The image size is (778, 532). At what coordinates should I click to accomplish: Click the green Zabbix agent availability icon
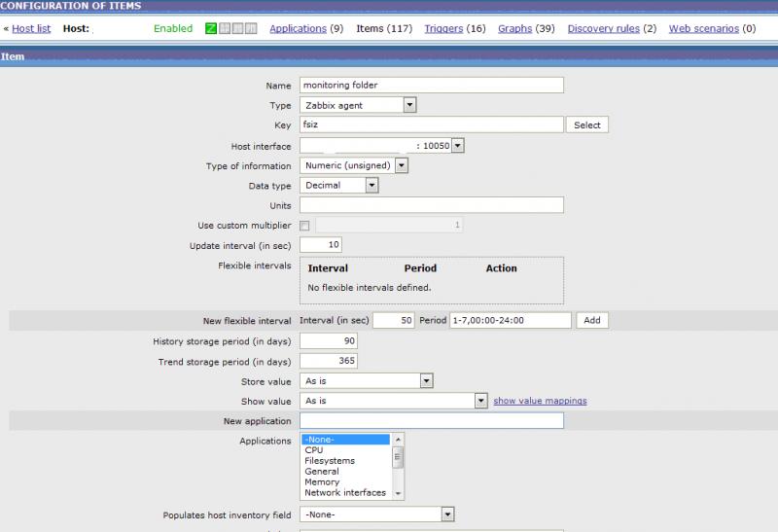[210, 29]
